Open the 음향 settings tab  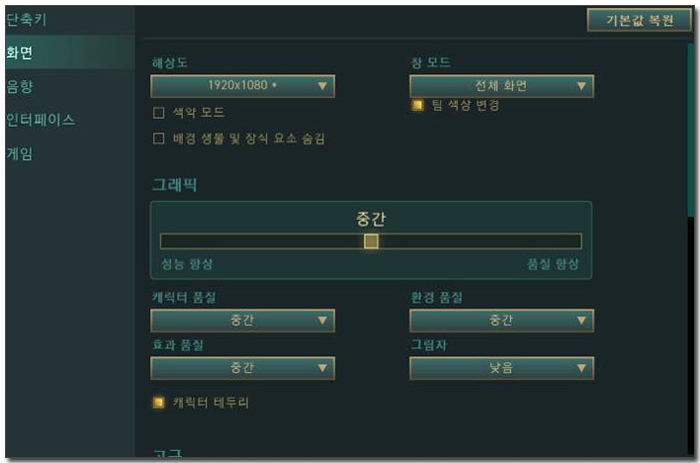click(20, 86)
